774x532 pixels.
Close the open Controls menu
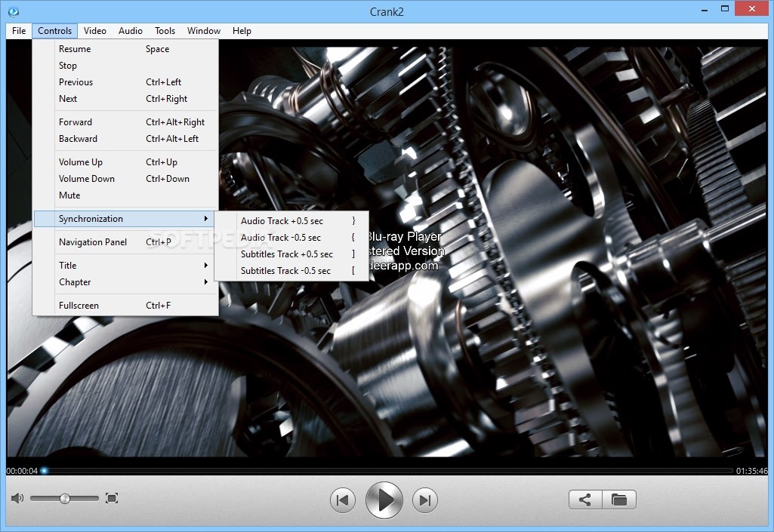point(54,31)
